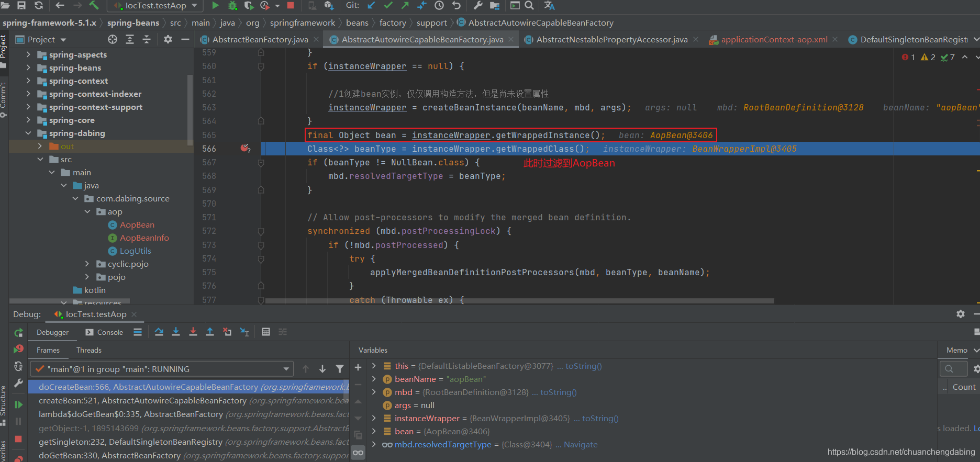Click the Navigate link for mbd.resolvedTargetType

coord(581,444)
